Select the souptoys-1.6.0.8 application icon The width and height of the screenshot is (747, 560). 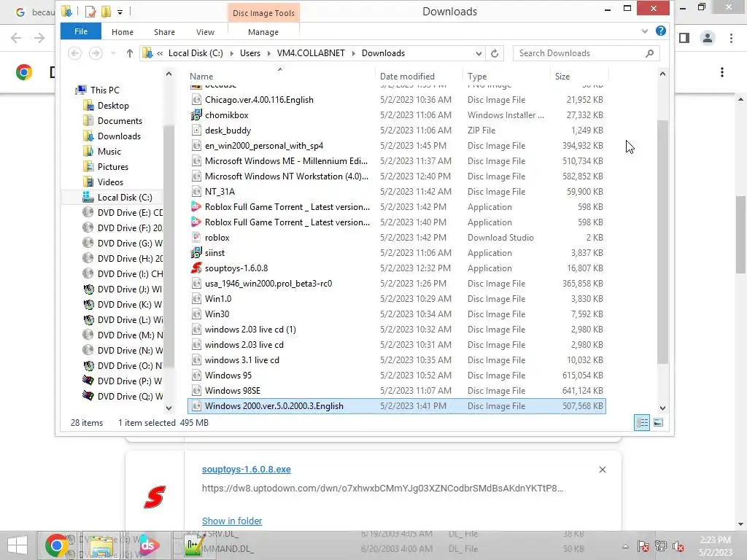196,268
